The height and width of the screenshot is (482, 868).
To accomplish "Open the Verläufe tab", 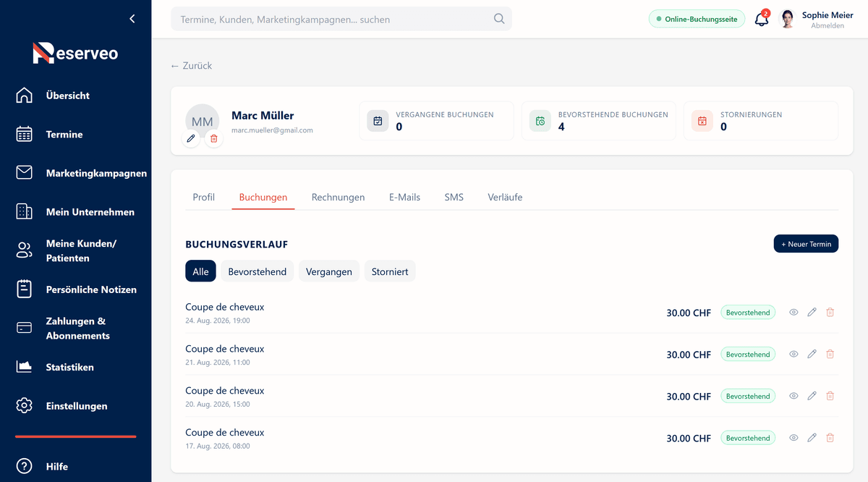I will tap(505, 197).
